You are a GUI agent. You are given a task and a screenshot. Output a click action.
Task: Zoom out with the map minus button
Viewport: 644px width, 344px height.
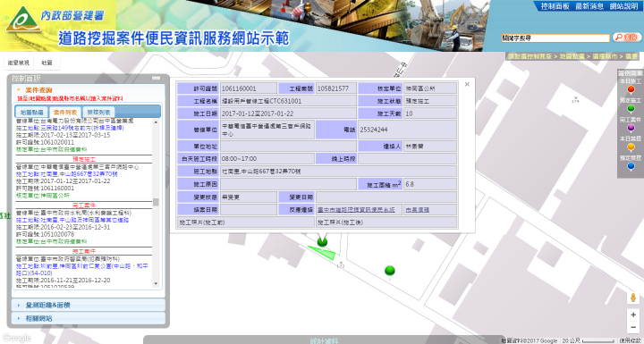click(x=633, y=327)
